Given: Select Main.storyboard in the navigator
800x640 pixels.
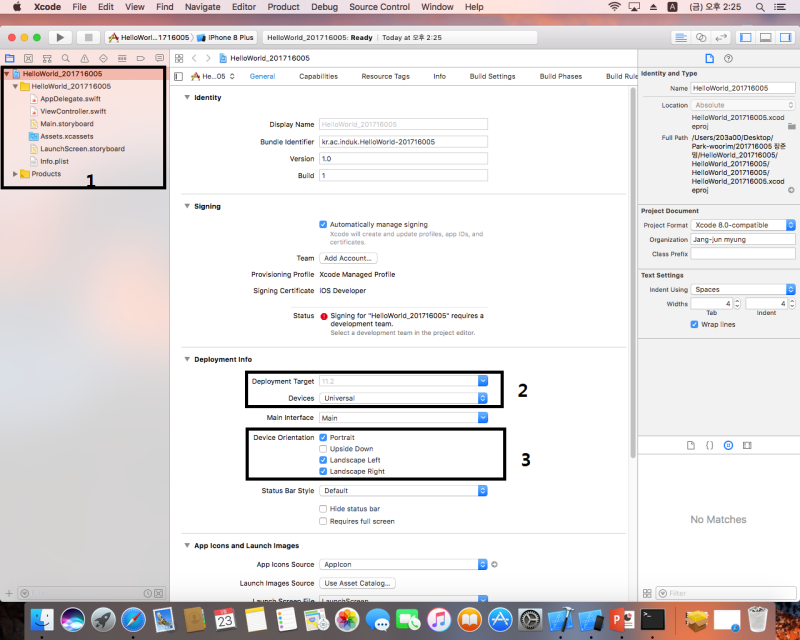Looking at the screenshot, I should coord(67,124).
